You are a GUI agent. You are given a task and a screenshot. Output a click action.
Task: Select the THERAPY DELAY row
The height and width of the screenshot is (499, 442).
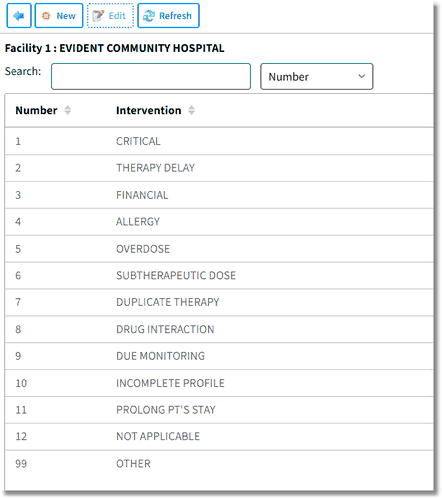pyautogui.click(x=219, y=168)
